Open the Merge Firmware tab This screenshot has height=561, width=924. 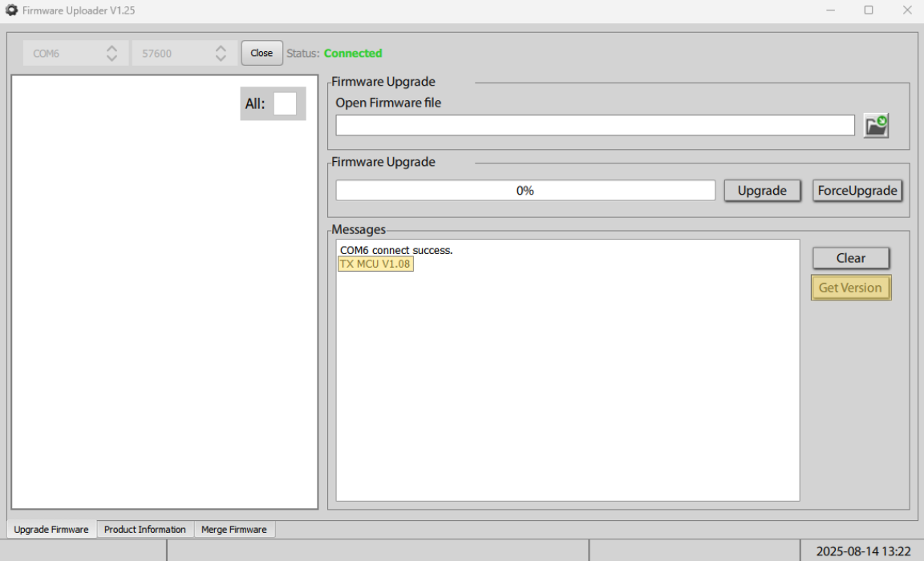pyautogui.click(x=234, y=529)
